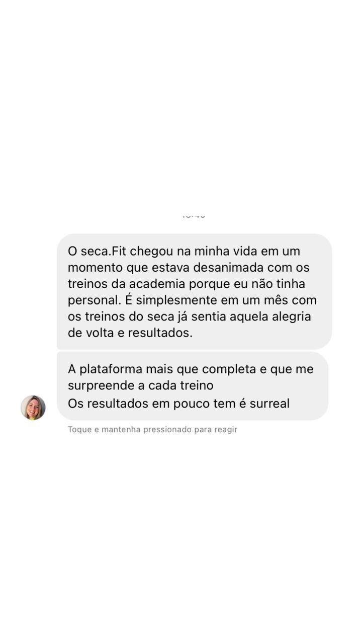Click the text 'de volta e resultados.'
The height and width of the screenshot is (644, 362).
click(130, 333)
